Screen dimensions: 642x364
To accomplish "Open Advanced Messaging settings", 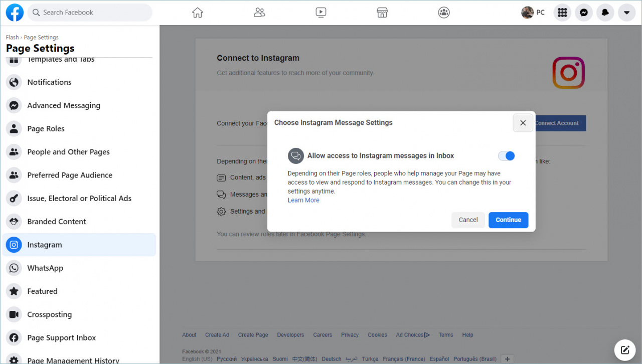I will (79, 105).
